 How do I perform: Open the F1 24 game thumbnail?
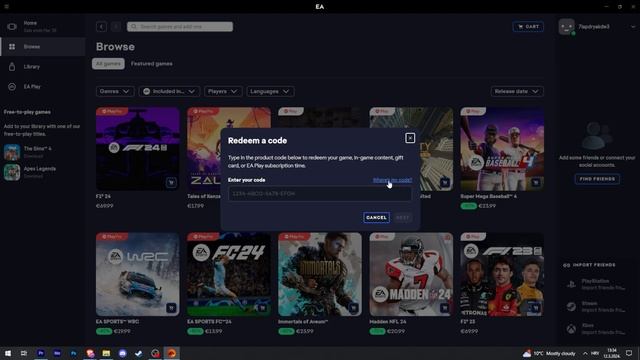138,149
